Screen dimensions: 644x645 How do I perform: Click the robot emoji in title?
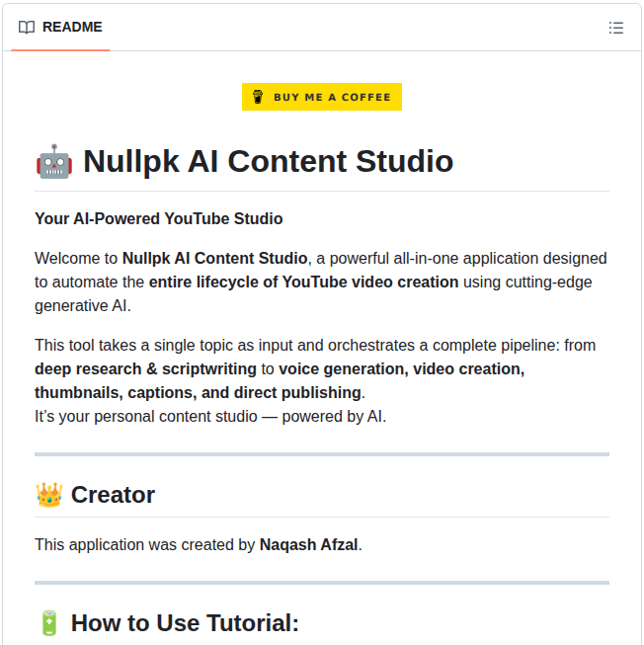[x=54, y=161]
